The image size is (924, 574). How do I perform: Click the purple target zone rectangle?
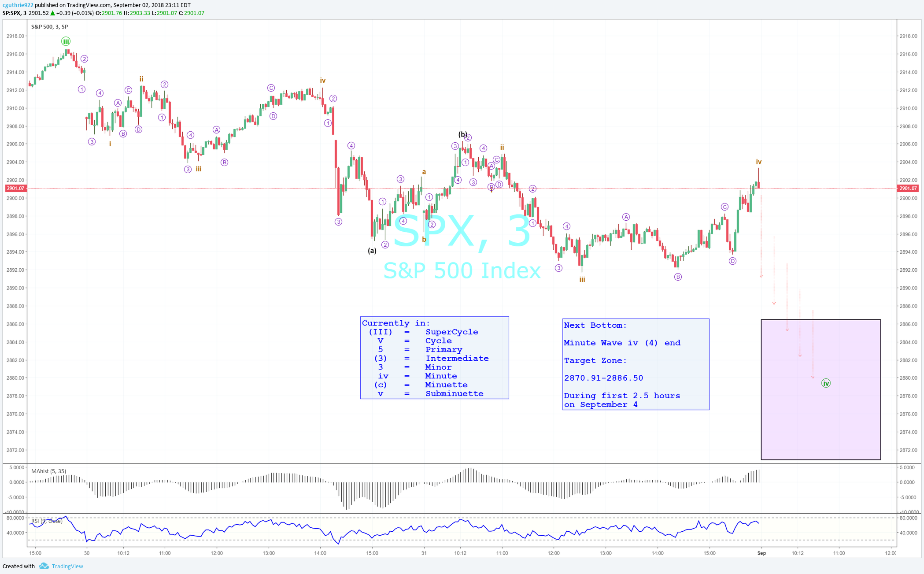tap(821, 389)
